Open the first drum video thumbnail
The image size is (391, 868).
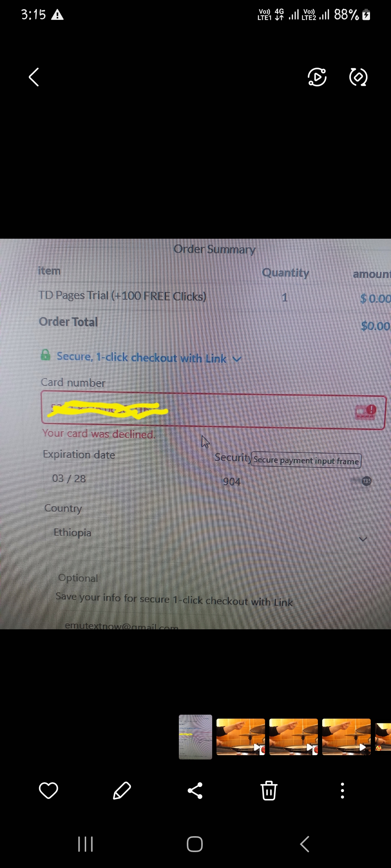[241, 737]
